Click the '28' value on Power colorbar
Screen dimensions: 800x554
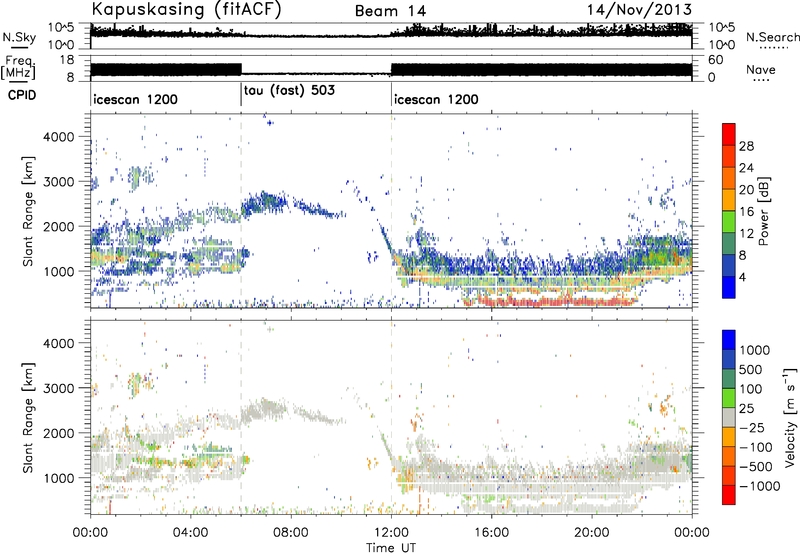[x=746, y=146]
